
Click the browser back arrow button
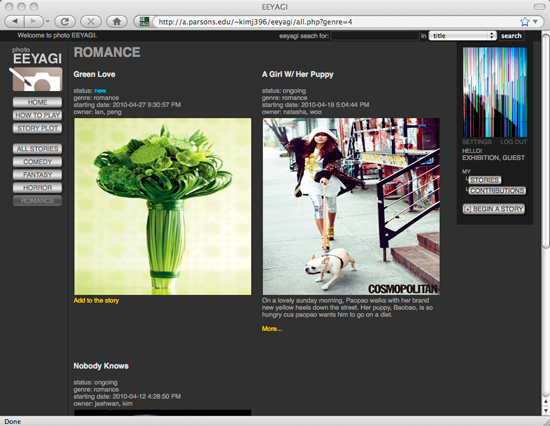coord(14,22)
